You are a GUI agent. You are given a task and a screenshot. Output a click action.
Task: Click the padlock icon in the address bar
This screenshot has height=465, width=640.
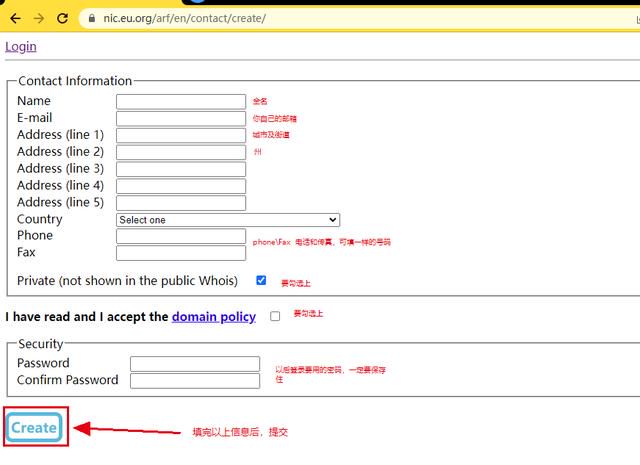tap(92, 18)
